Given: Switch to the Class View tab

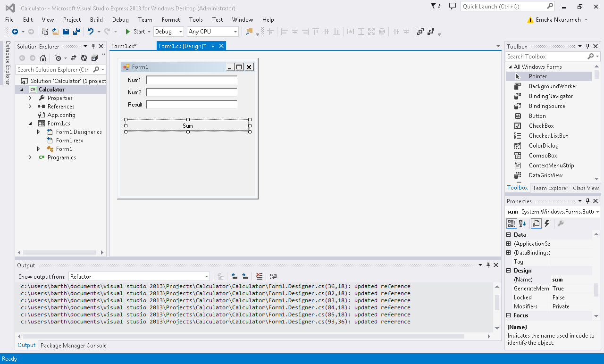Looking at the screenshot, I should click(586, 188).
